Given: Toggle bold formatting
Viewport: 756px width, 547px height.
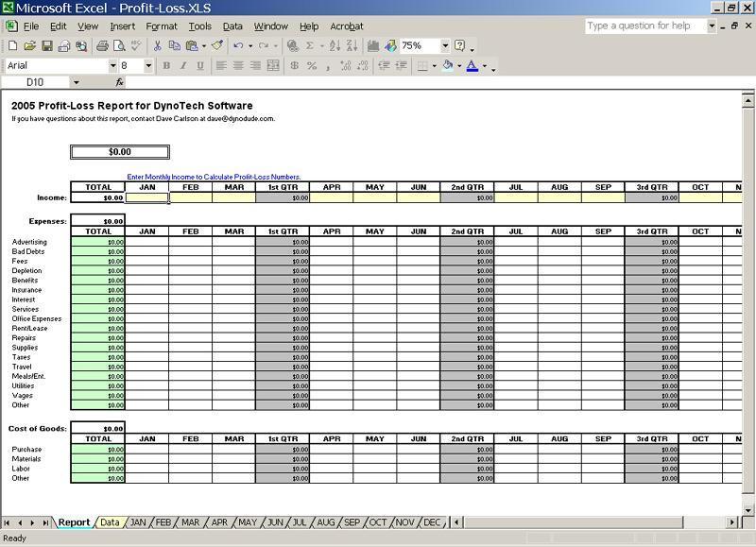Looking at the screenshot, I should [x=166, y=65].
